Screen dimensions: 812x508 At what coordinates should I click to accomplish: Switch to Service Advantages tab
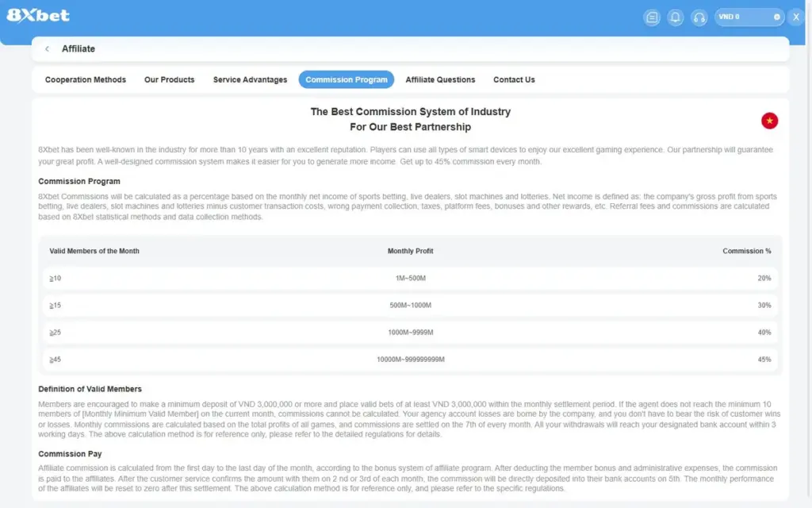pos(250,80)
